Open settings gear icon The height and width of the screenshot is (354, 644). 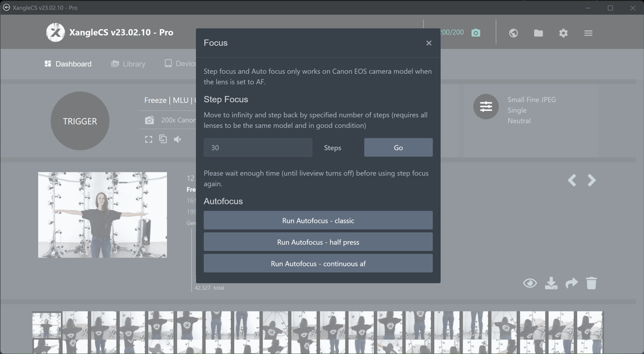pos(563,33)
